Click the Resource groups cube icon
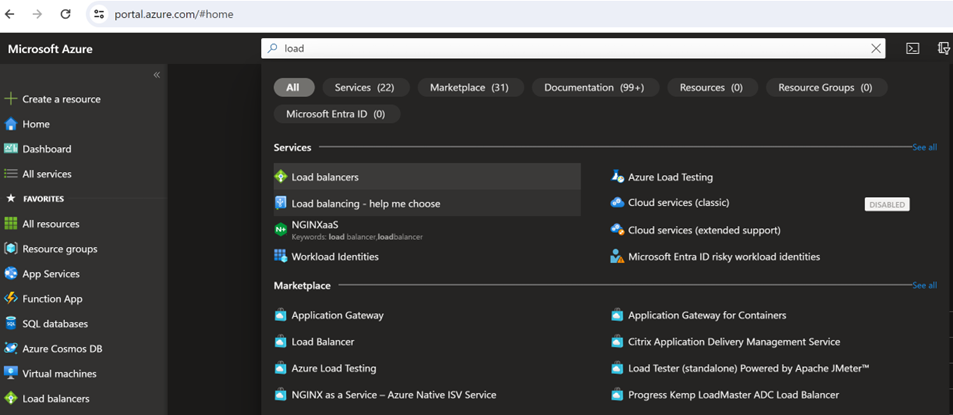The height and width of the screenshot is (415, 953). coord(10,249)
